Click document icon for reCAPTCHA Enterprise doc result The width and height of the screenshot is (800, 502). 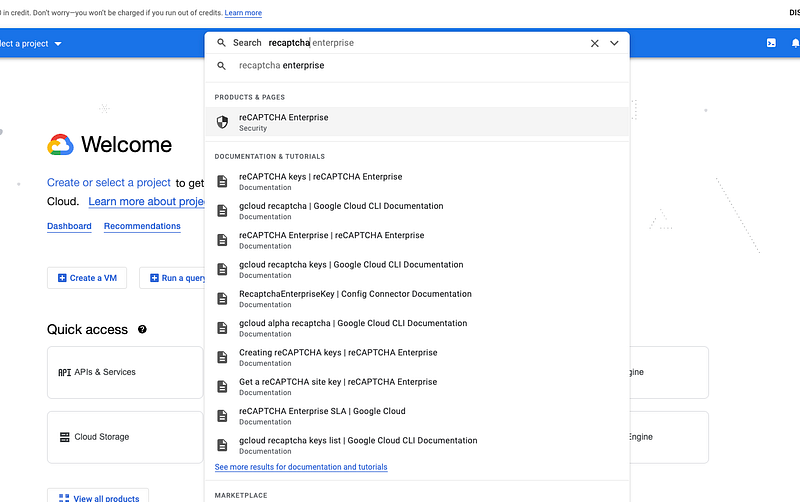click(x=222, y=240)
